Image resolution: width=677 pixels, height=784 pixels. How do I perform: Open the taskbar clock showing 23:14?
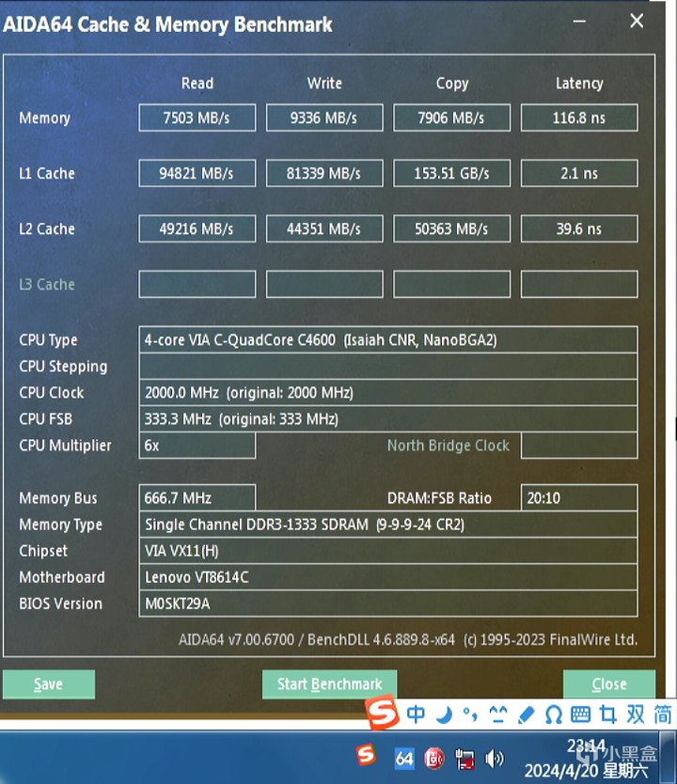[x=586, y=760]
